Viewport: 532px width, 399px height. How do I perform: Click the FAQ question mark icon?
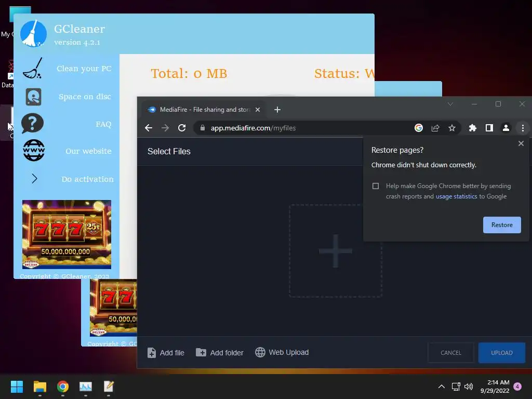(33, 123)
